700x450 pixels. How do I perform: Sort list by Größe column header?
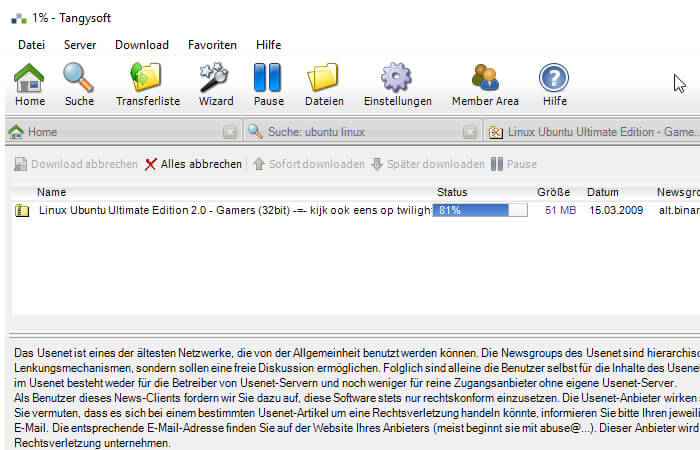tap(553, 192)
